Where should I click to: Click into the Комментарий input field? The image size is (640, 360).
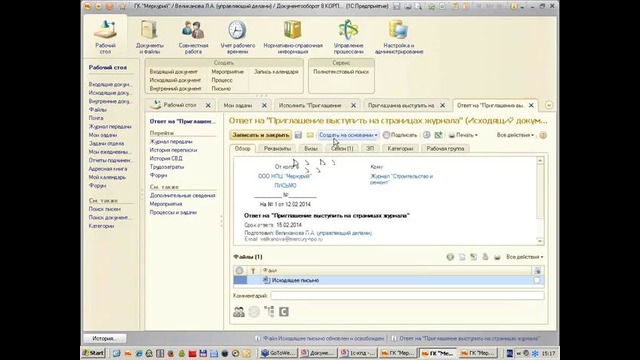point(407,296)
